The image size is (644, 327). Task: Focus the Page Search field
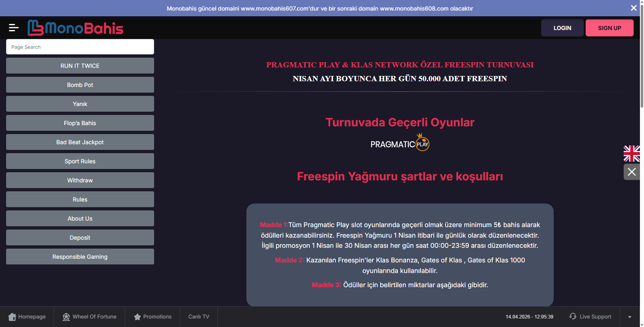80,47
